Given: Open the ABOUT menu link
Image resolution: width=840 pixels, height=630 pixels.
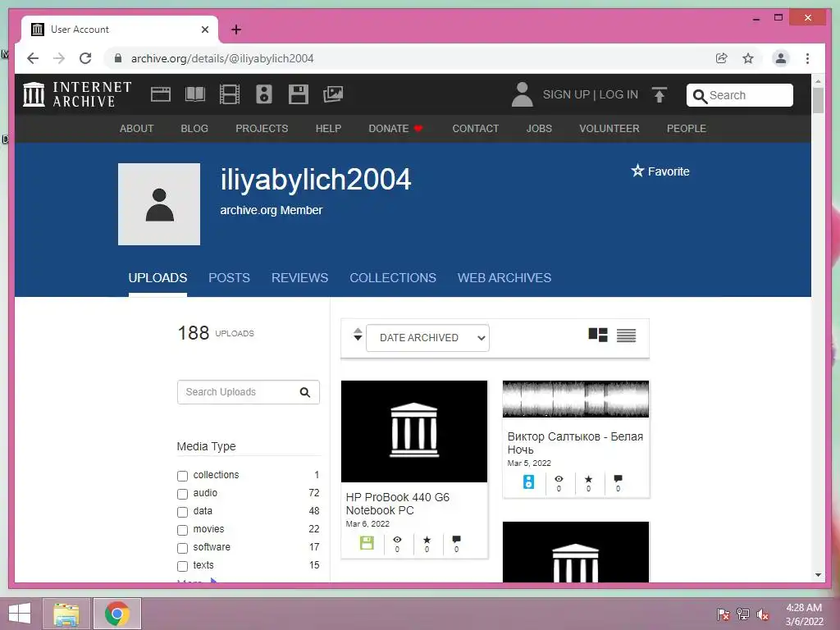Looking at the screenshot, I should [x=137, y=129].
